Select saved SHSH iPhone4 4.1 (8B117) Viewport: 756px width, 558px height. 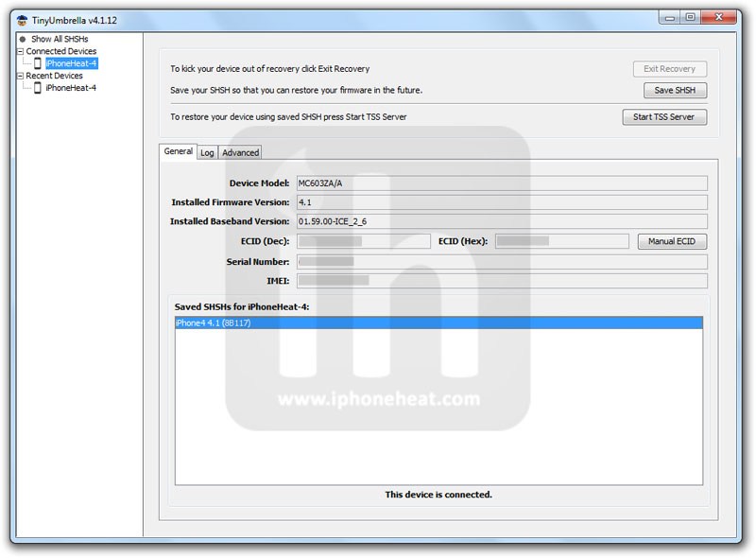[x=438, y=323]
